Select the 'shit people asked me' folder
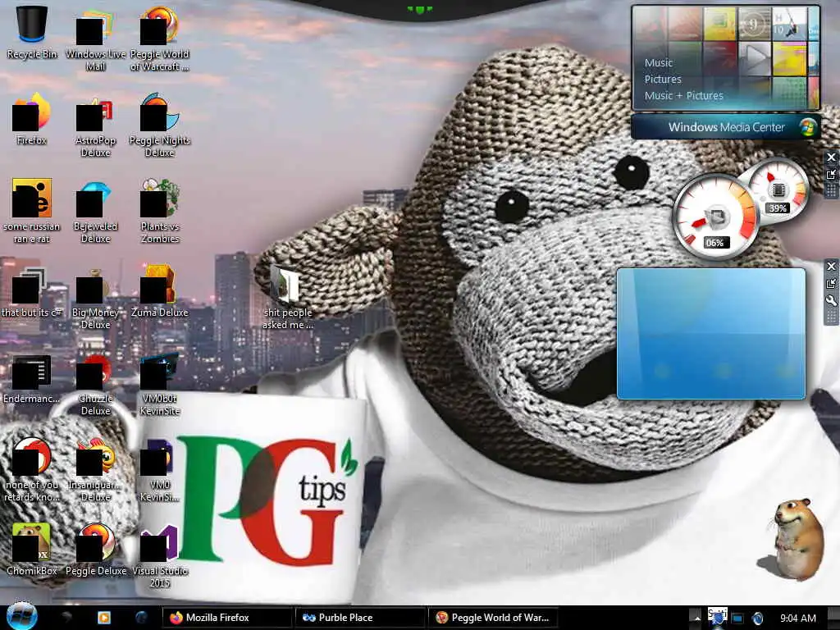This screenshot has height=630, width=840. click(288, 297)
